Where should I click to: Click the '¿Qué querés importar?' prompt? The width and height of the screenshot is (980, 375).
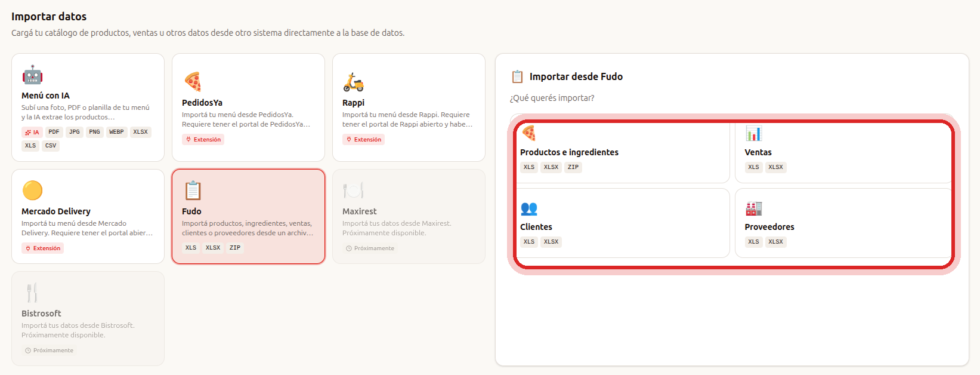pos(552,98)
